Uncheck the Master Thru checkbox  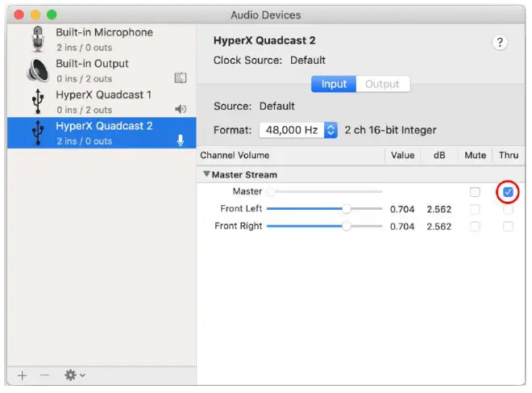508,192
